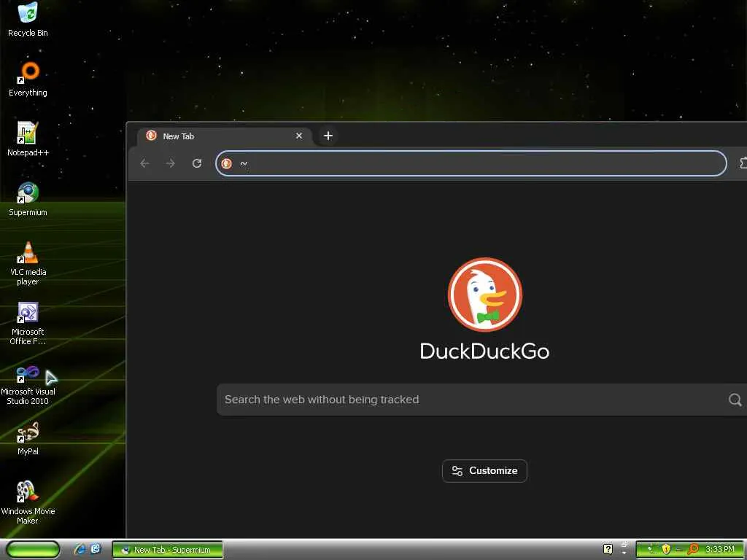Focus the Search the web without being tracked field
Screen dimensions: 747x560
(x=481, y=400)
